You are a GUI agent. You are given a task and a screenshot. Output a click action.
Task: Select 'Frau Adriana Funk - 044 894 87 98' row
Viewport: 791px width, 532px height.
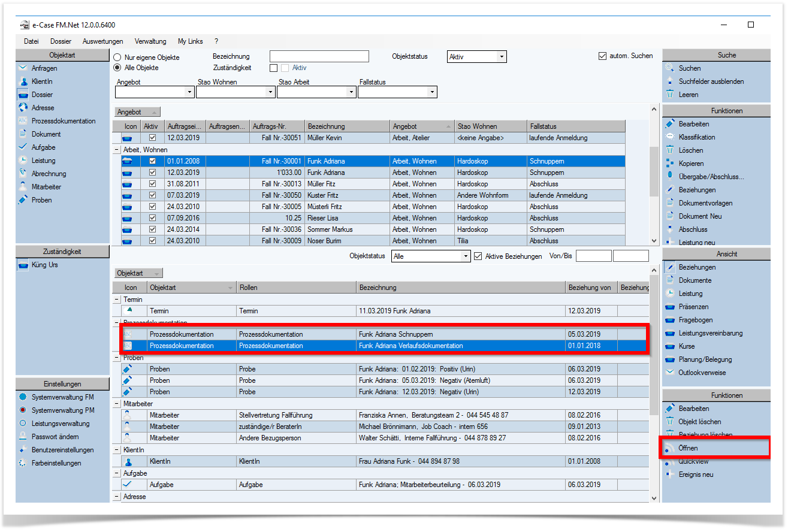pyautogui.click(x=384, y=461)
